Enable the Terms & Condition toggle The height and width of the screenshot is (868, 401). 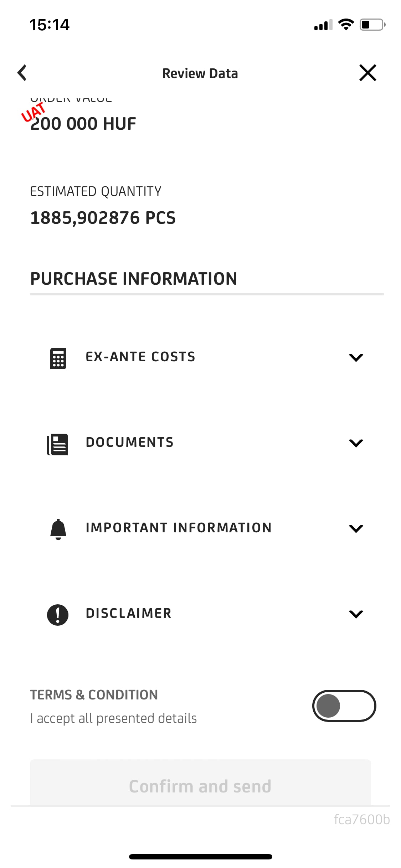(344, 706)
